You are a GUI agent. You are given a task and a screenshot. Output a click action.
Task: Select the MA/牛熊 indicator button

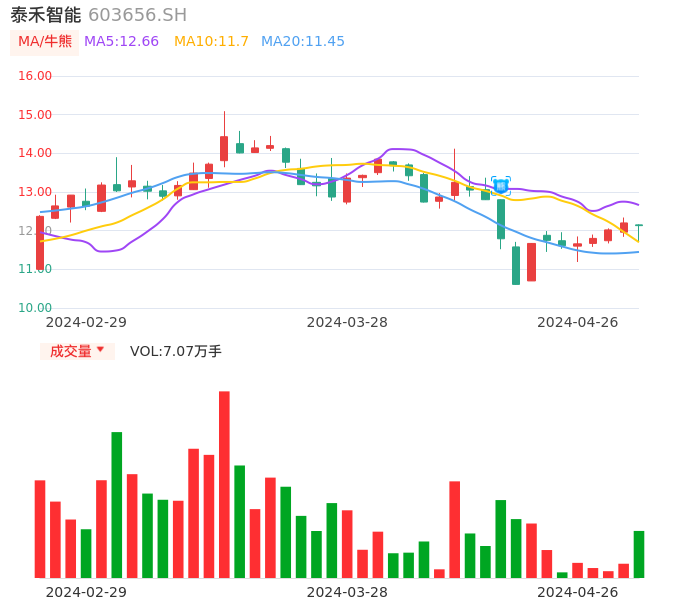tap(45, 42)
